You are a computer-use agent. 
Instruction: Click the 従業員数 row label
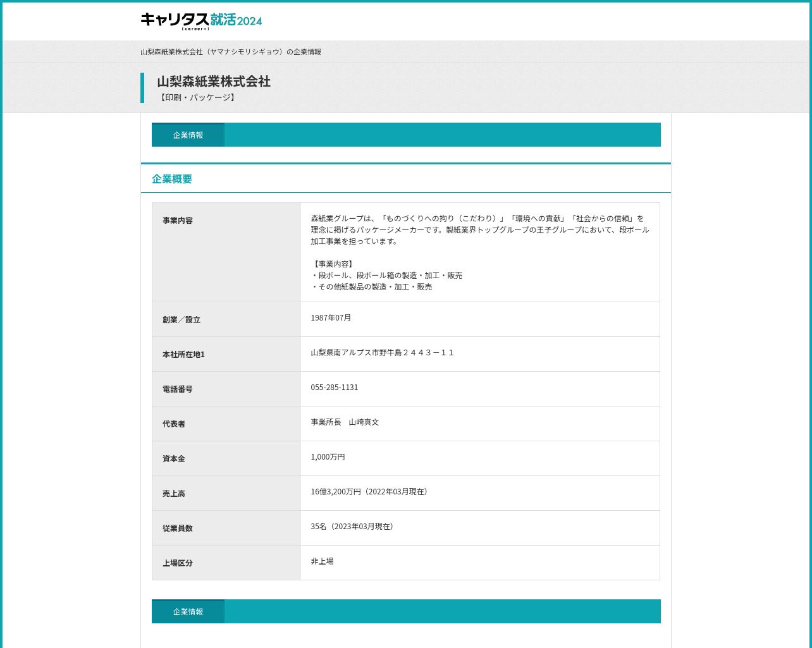click(x=178, y=529)
